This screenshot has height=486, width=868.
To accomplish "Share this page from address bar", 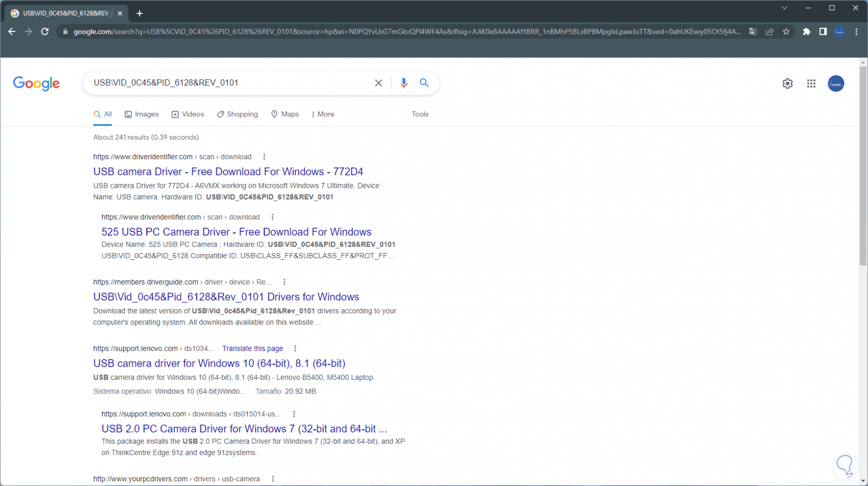I will (770, 32).
